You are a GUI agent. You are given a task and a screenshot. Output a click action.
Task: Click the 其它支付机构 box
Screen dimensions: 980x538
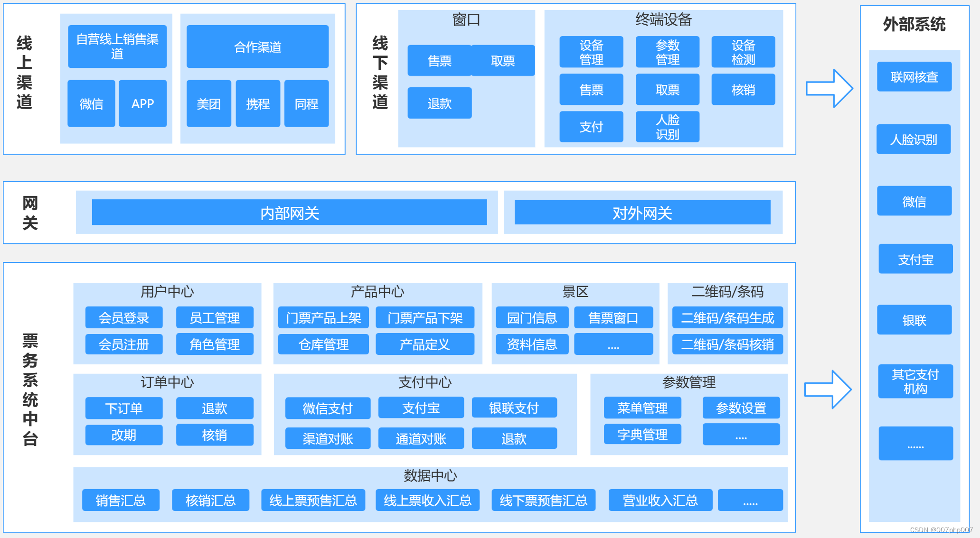(x=915, y=381)
